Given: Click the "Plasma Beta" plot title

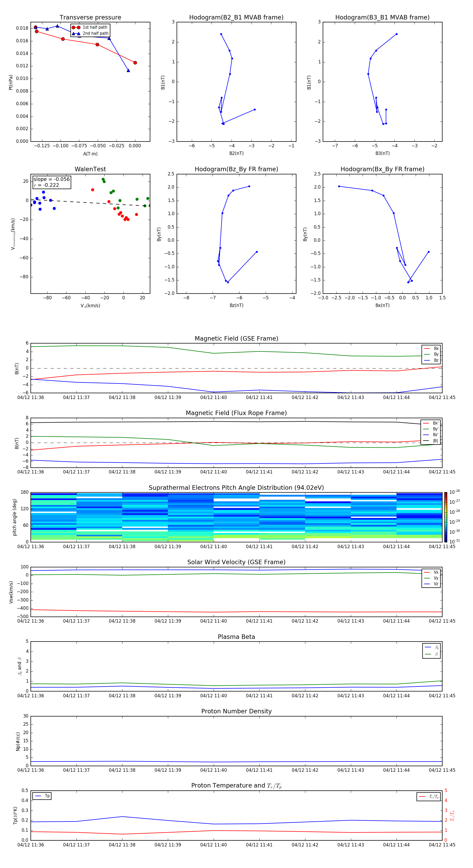Looking at the screenshot, I should click(236, 637).
